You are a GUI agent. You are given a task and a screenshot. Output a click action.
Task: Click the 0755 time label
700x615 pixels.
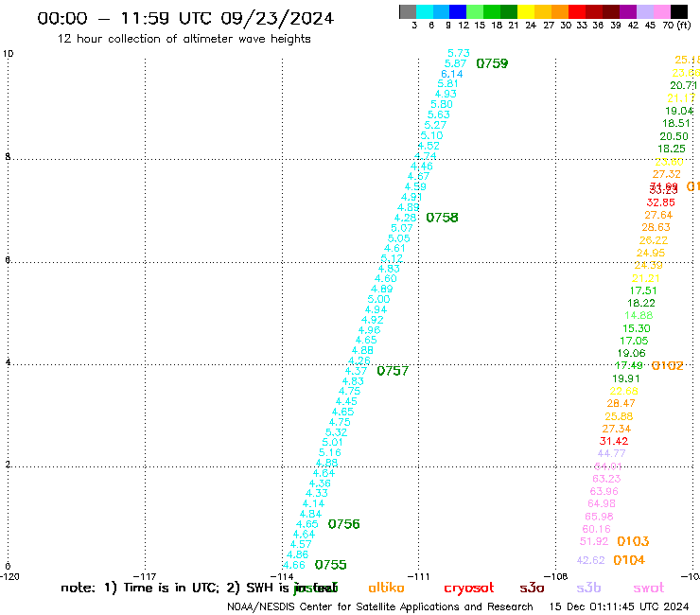tap(330, 565)
